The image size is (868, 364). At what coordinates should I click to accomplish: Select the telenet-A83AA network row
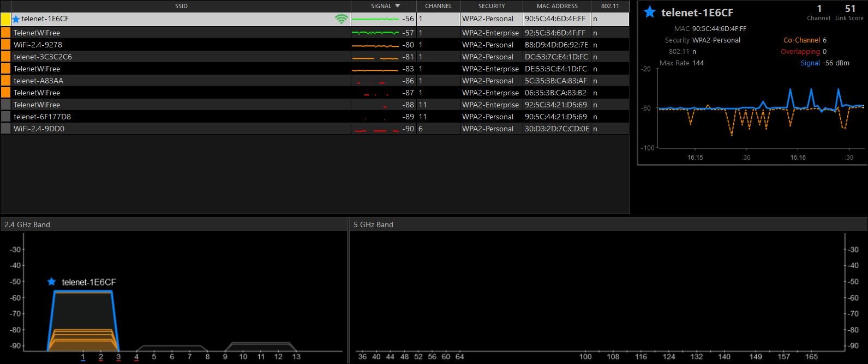(315, 81)
